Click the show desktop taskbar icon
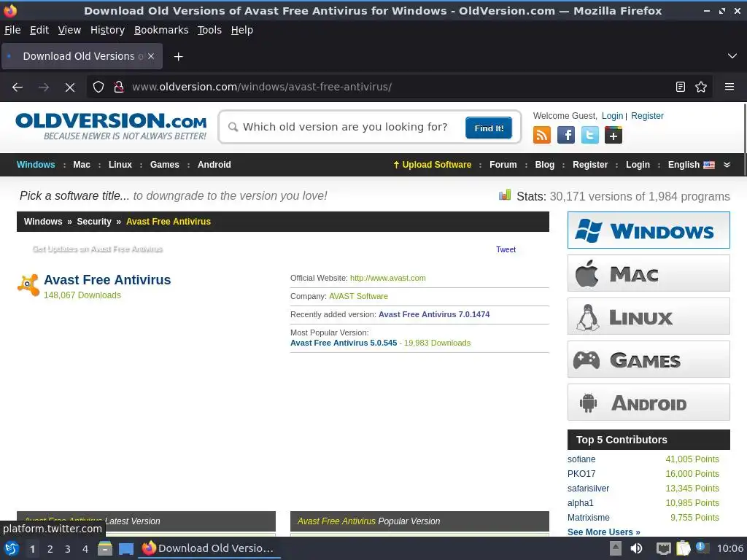The image size is (747, 560). 125,549
